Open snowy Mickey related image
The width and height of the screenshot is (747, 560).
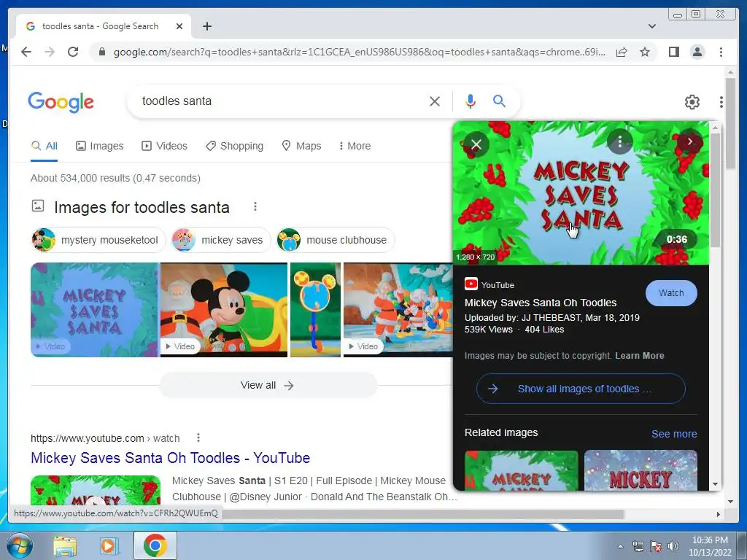640,470
